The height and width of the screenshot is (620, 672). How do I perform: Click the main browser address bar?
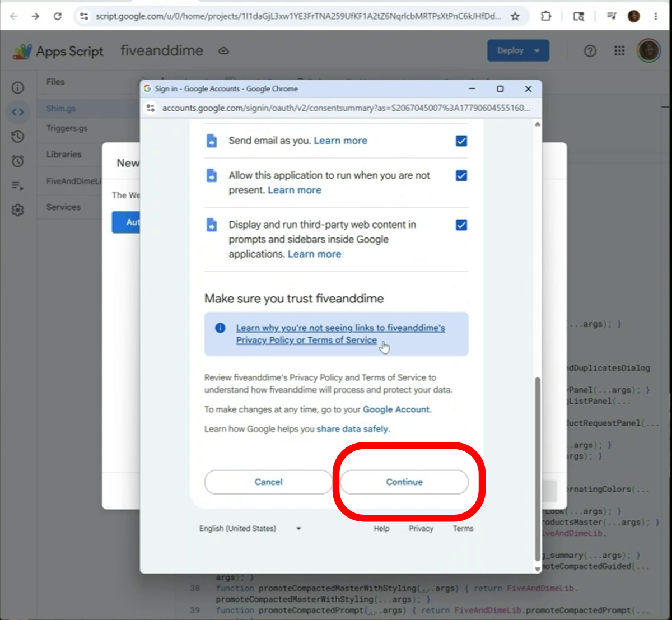tap(298, 16)
